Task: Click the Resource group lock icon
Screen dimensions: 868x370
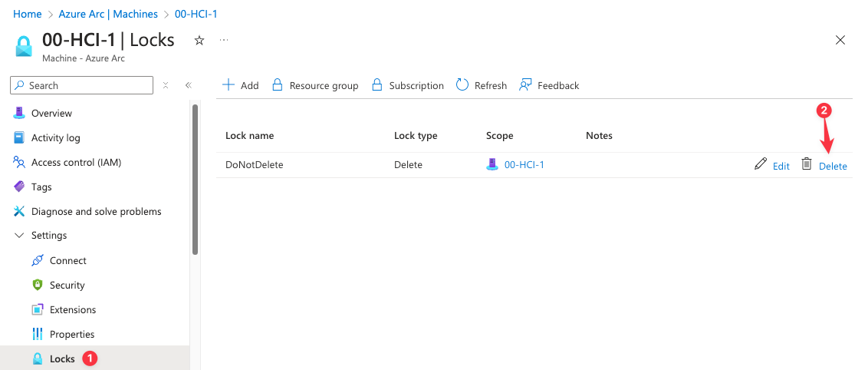Action: coord(278,85)
